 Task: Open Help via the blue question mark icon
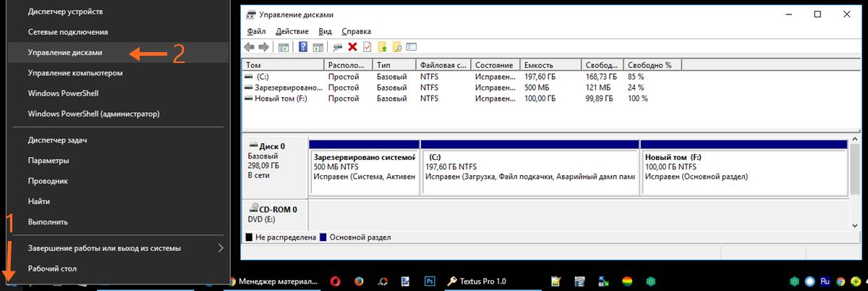pyautogui.click(x=303, y=47)
